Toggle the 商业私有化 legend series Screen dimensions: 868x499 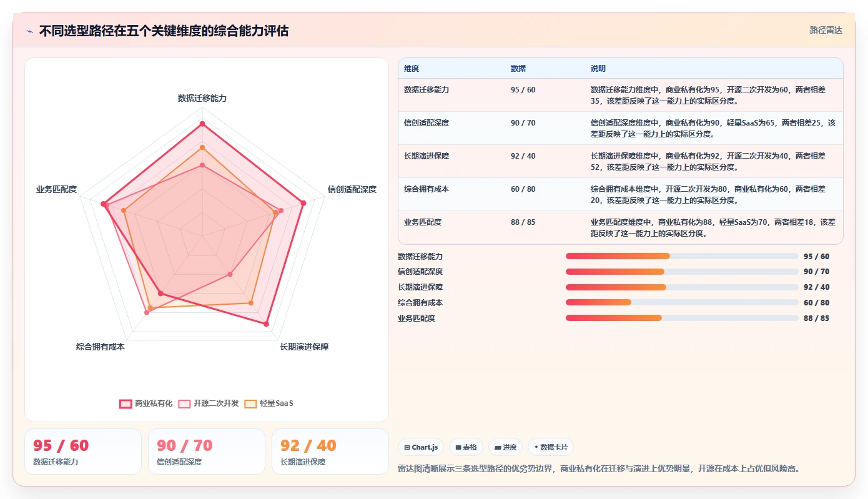pyautogui.click(x=146, y=403)
